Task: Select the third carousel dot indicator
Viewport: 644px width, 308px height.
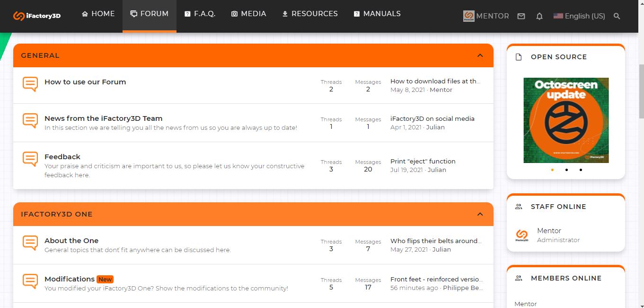Action: pos(581,170)
